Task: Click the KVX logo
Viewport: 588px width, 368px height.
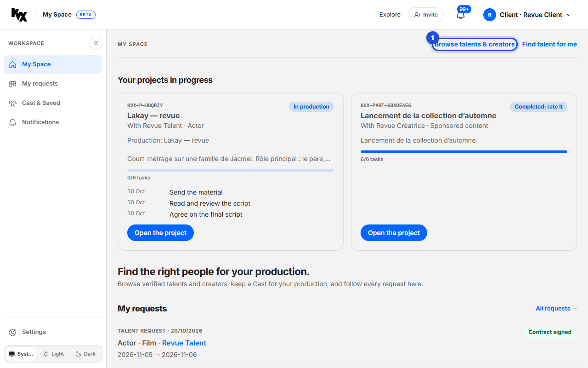Action: (x=19, y=15)
